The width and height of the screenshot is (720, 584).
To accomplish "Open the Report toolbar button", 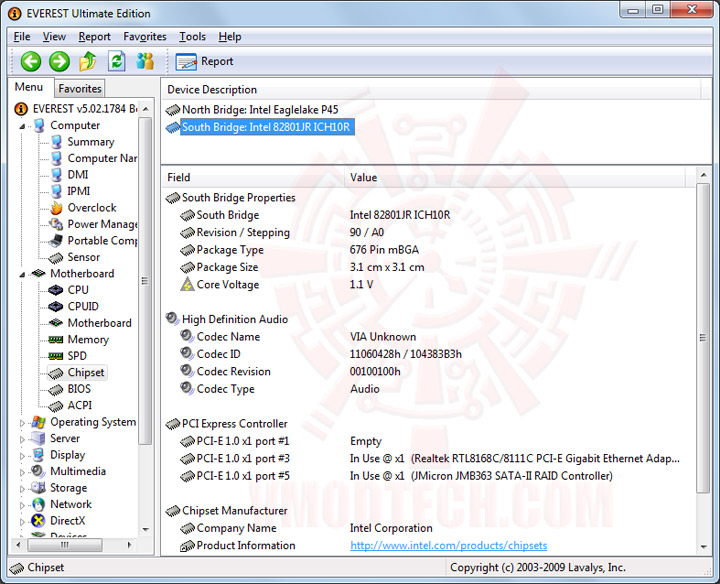I will pos(205,62).
